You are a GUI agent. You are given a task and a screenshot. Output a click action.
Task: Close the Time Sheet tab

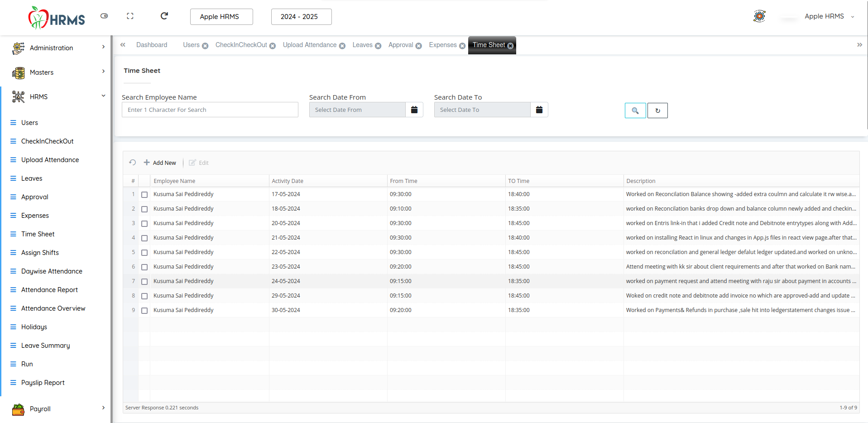510,46
